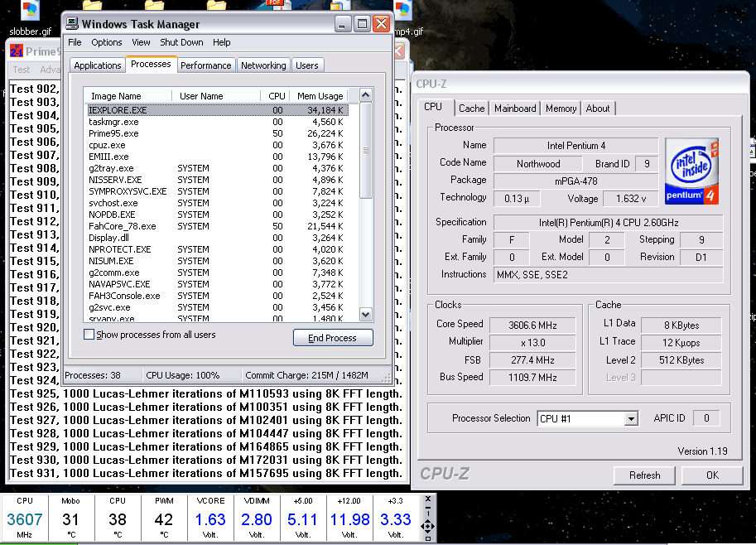Click the four-arrow move icon on monitor strip
Screen dimensions: 756x545
[427, 526]
